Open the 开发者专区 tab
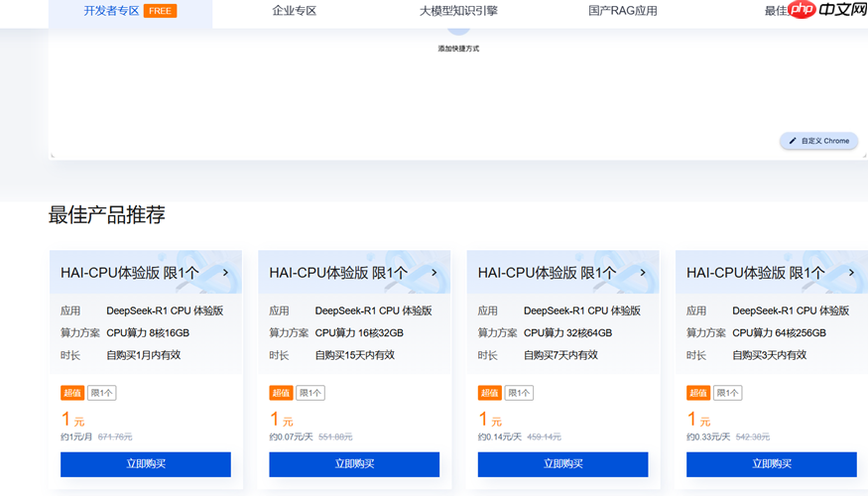The image size is (868, 496). tap(130, 11)
